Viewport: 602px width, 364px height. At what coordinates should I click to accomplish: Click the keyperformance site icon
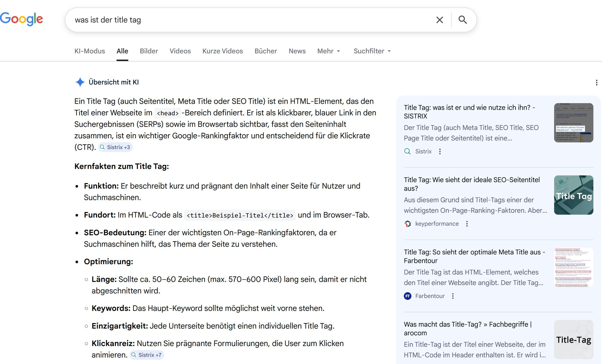point(408,224)
